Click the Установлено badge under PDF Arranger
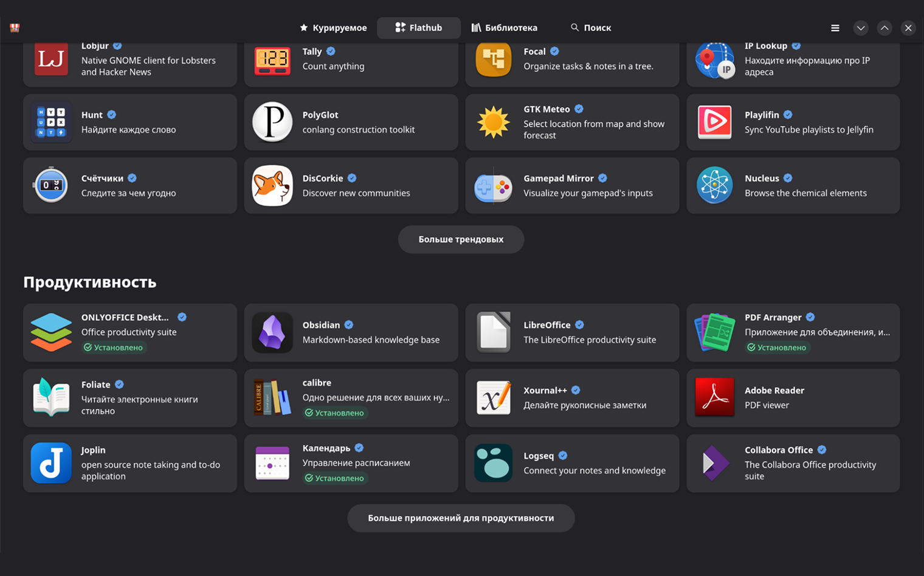 click(x=777, y=348)
